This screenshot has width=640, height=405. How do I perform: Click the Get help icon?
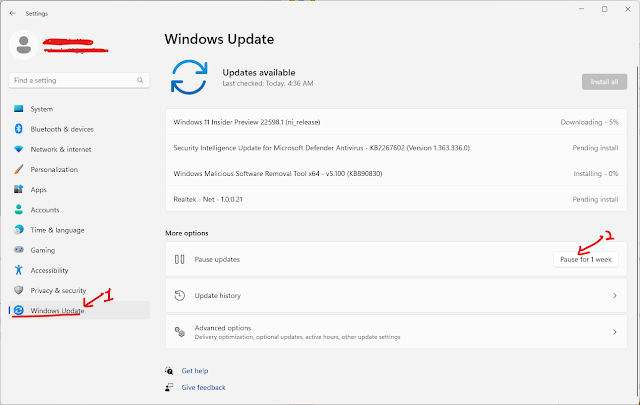[169, 371]
